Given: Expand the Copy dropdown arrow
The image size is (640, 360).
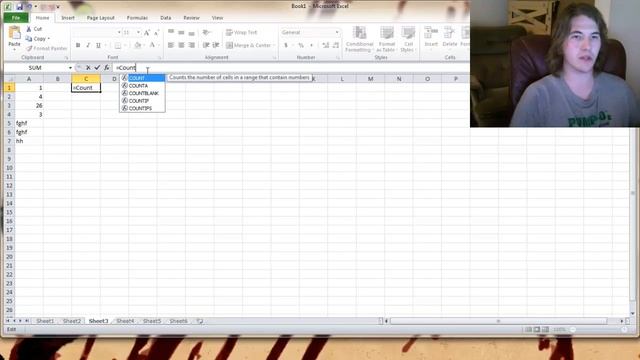Looking at the screenshot, I should (x=49, y=39).
